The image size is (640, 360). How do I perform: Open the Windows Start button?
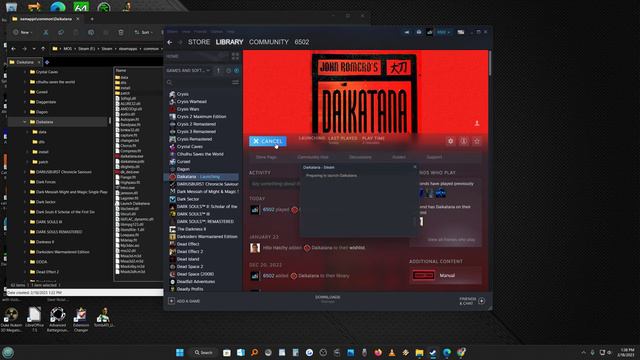point(180,352)
